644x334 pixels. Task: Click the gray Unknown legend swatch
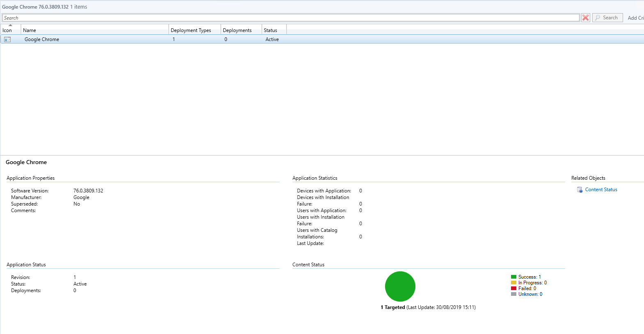(513, 294)
